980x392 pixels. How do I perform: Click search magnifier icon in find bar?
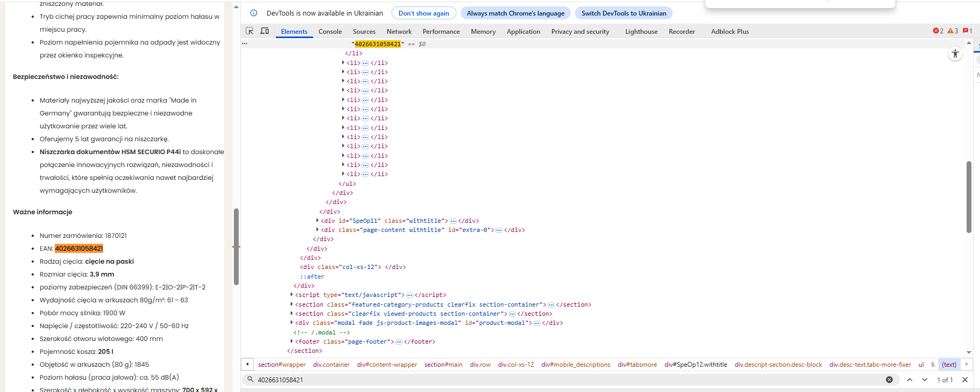click(250, 380)
